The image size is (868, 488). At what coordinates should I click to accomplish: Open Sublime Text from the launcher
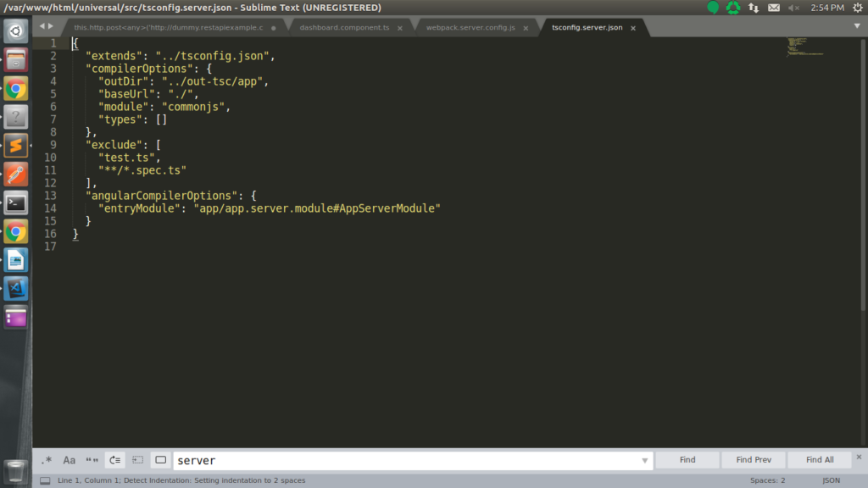click(16, 146)
